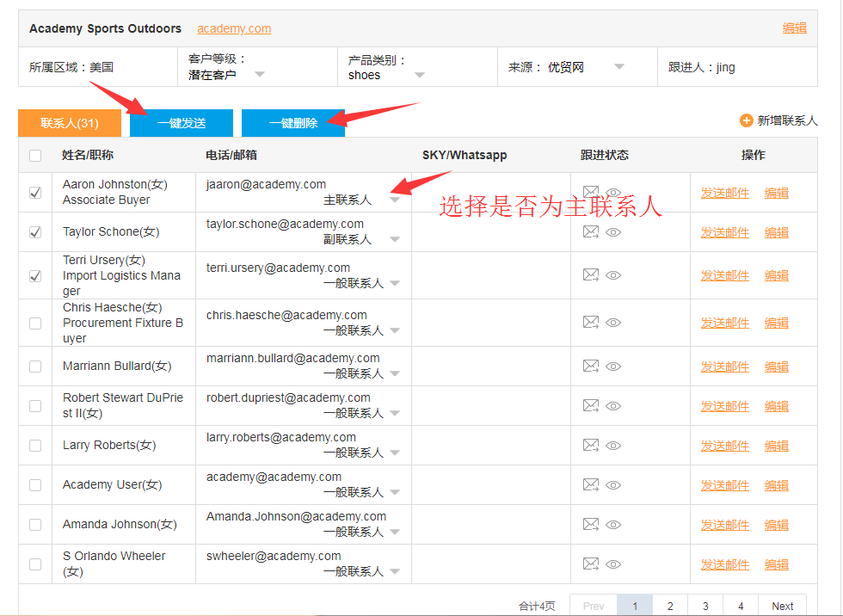The image size is (843, 616).
Task: Open contact type dropdown for Terri Ursery
Action: click(x=395, y=283)
